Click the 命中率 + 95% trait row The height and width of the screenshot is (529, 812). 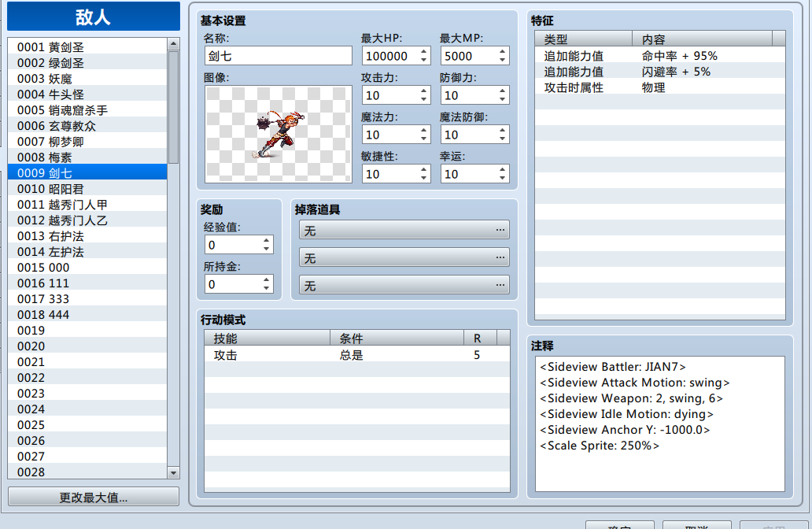[659, 55]
